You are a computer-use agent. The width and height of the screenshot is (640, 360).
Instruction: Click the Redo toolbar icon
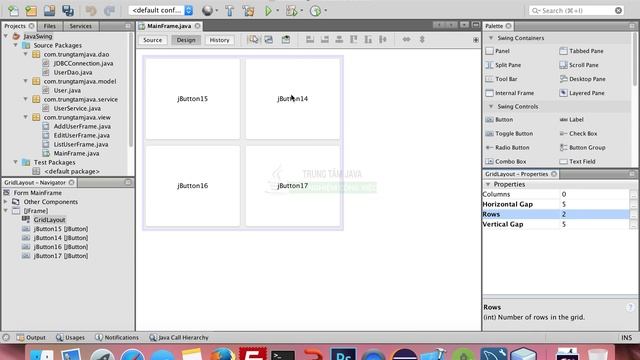click(x=109, y=11)
